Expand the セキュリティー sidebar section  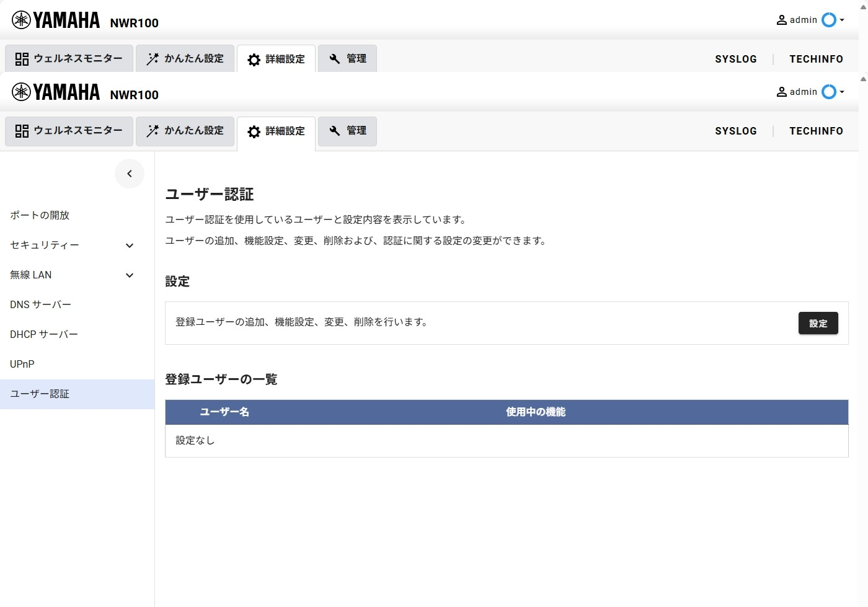point(130,246)
